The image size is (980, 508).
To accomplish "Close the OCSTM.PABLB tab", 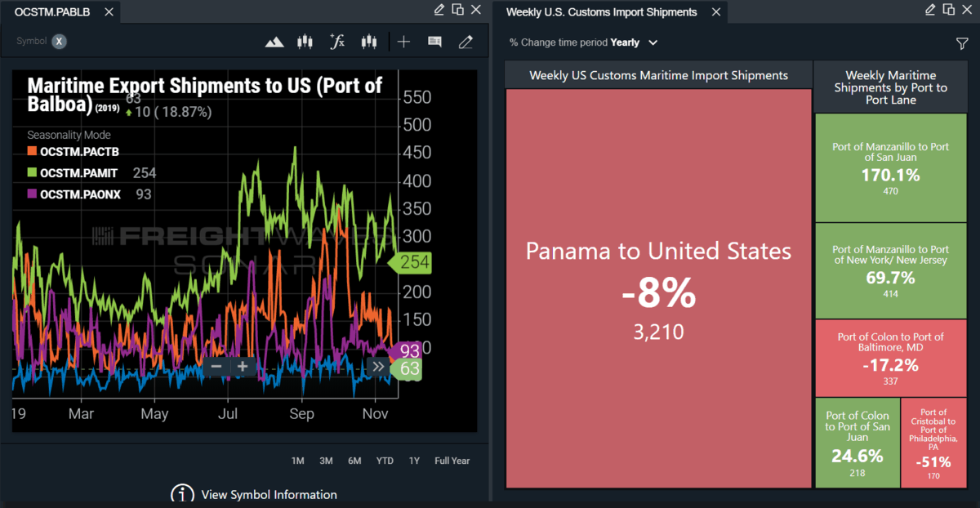I will (x=108, y=12).
